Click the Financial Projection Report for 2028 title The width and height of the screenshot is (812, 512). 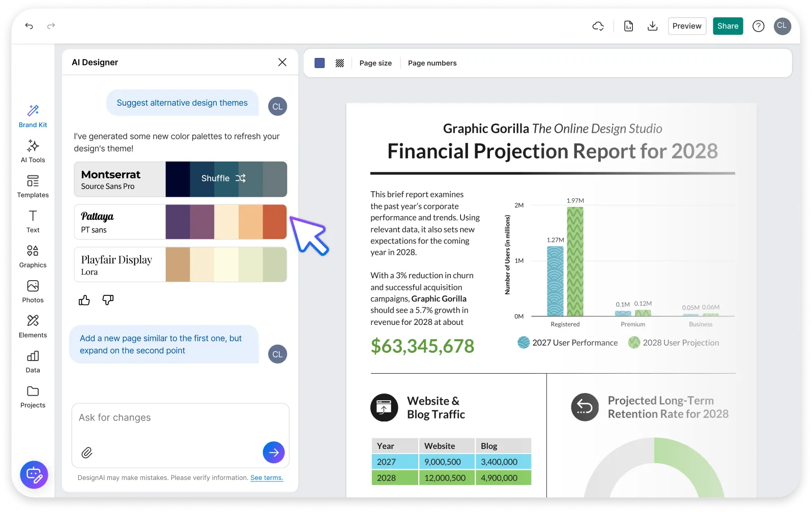pyautogui.click(x=553, y=152)
